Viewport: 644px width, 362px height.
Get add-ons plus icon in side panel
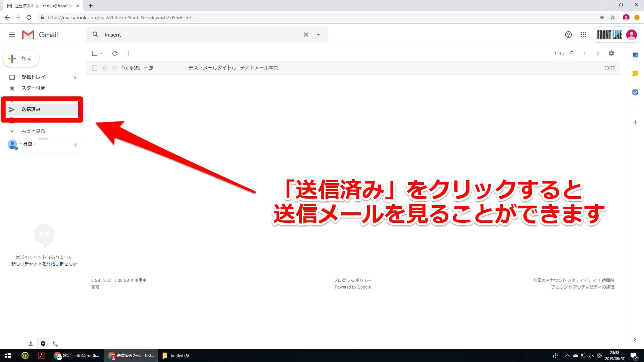tap(635, 122)
